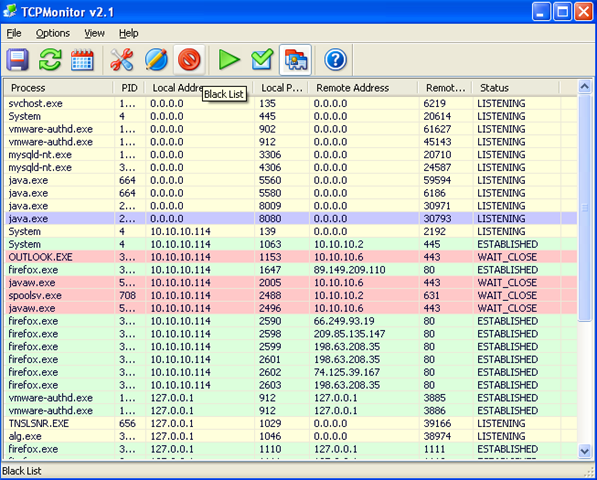Open the View menu
This screenshot has height=480, width=597.
94,33
